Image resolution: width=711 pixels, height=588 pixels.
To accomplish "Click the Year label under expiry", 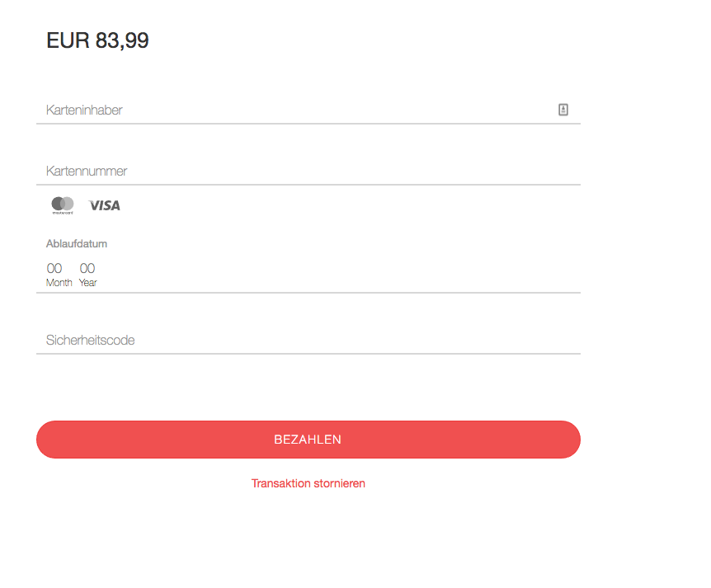I will coord(88,282).
